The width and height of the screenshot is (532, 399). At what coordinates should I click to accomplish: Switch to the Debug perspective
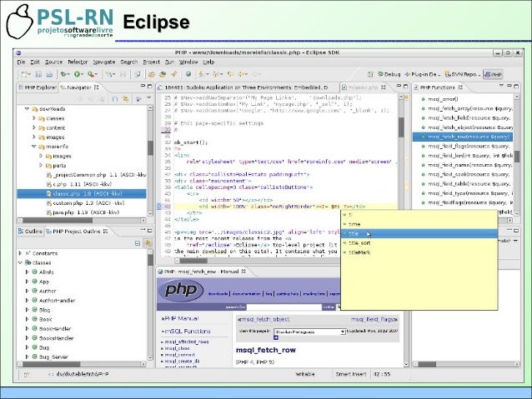click(x=389, y=74)
